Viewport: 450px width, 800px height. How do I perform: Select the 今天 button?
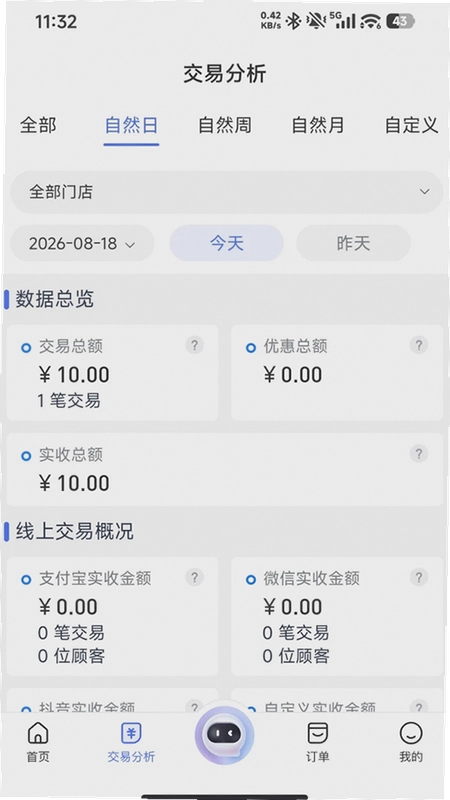click(227, 243)
